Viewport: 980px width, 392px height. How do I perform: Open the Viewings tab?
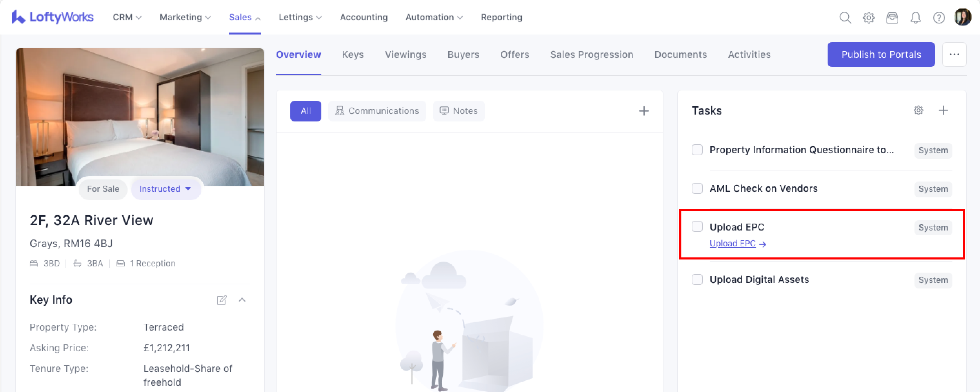(x=405, y=55)
